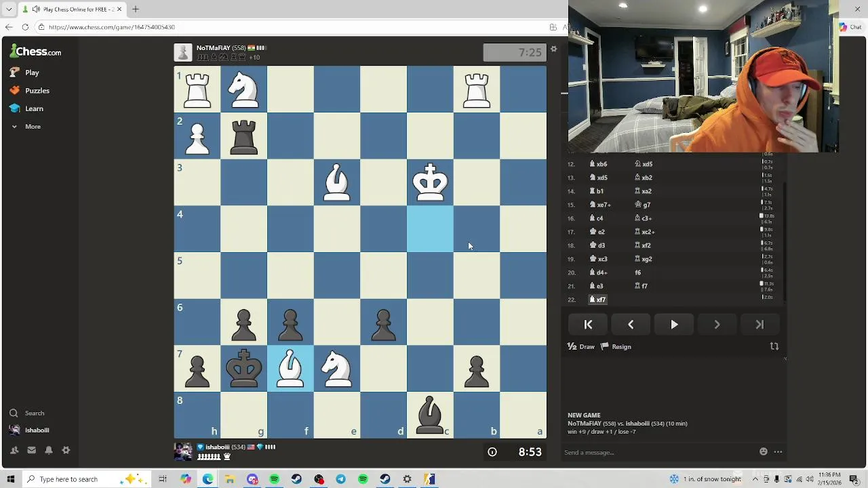Reload the page in browser
Screen dimensions: 868x488
pos(25,27)
